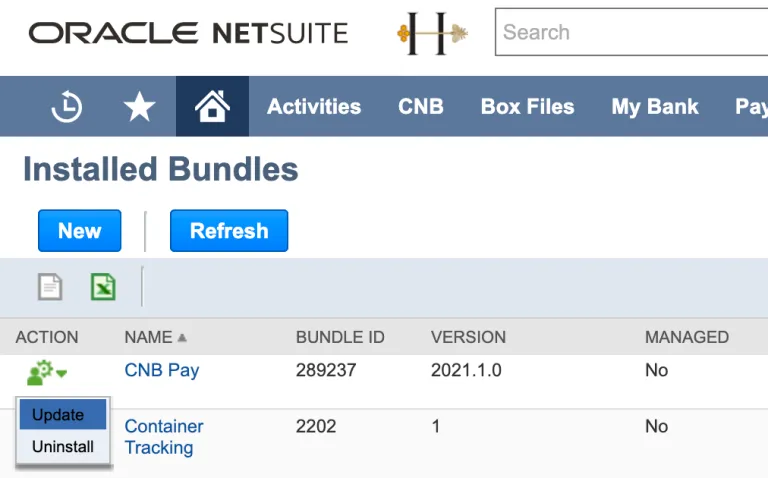
Task: Export the list to Excel icon
Action: [103, 287]
